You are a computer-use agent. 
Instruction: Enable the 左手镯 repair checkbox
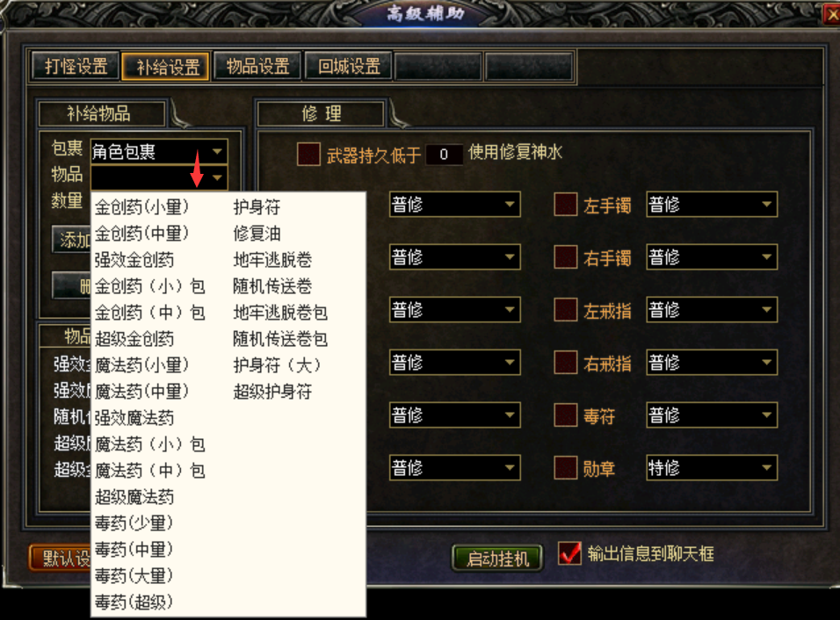(565, 205)
